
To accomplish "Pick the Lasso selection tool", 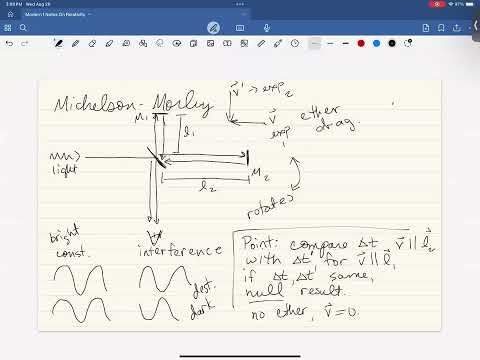I will pos(160,43).
